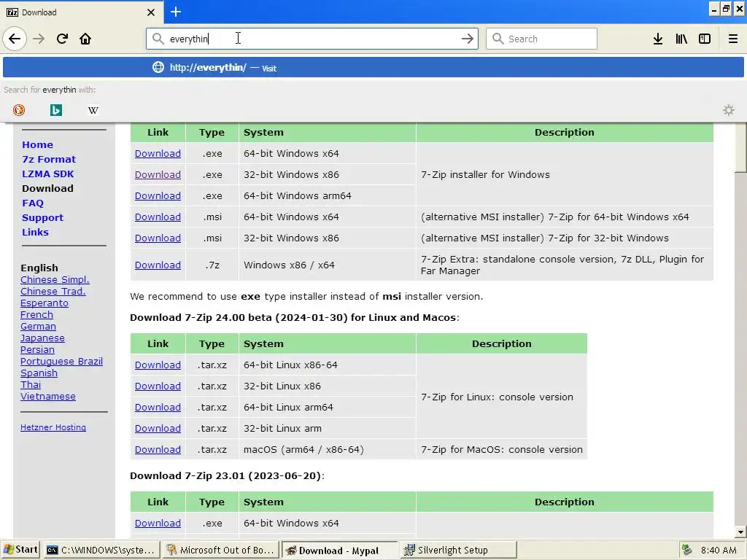747x560 pixels.
Task: Download .tar.xz for 32-bit Linux x86
Action: tap(158, 386)
